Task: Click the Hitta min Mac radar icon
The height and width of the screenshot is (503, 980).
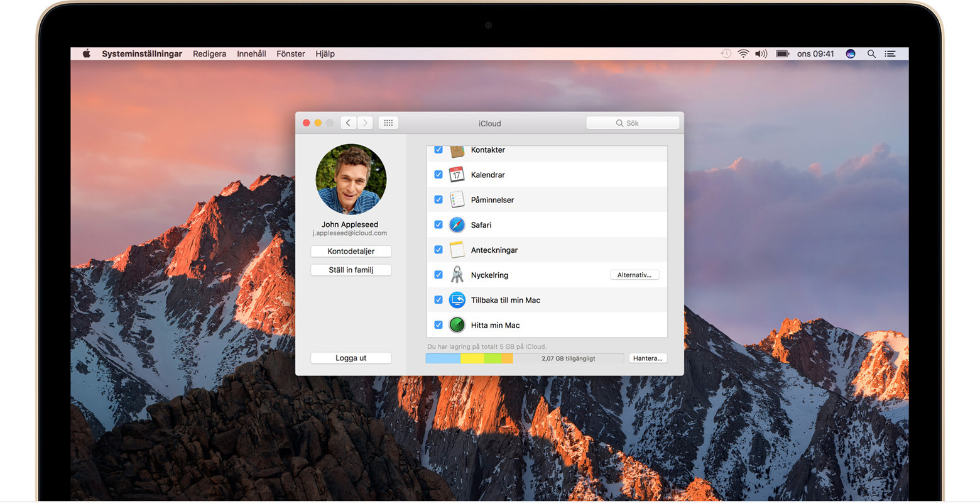Action: click(457, 325)
